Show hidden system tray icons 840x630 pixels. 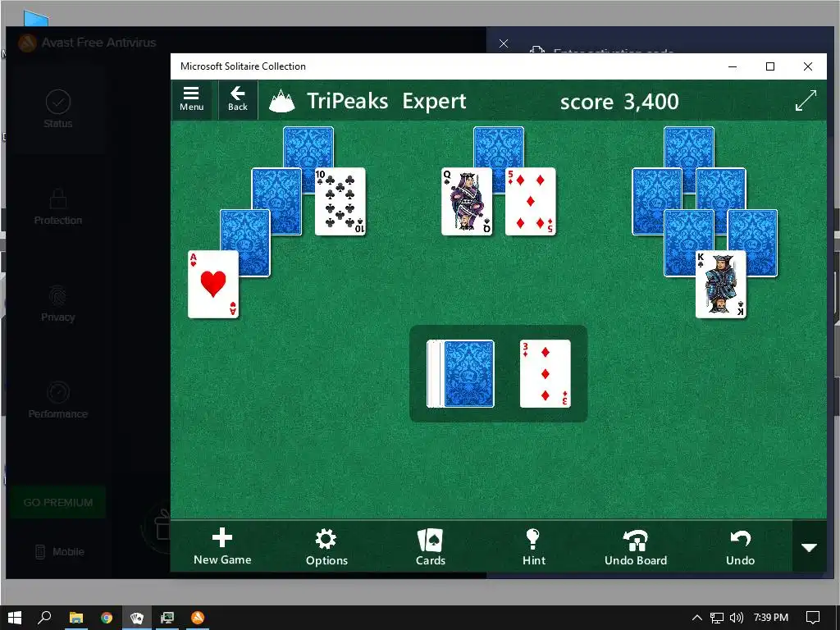pos(697,618)
